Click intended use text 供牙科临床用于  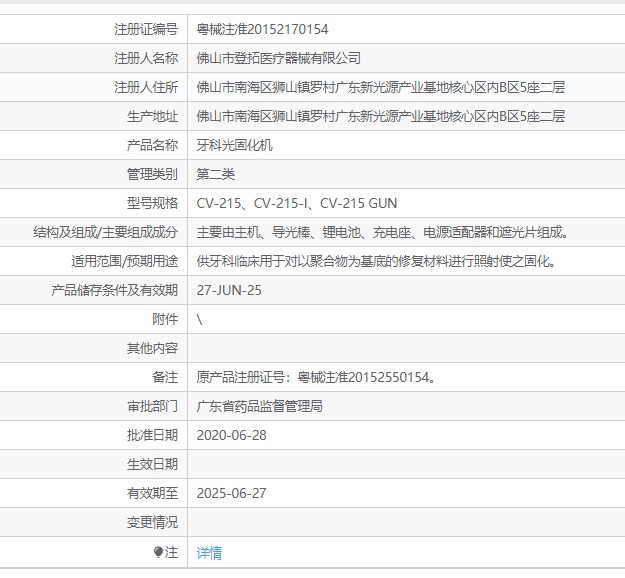240,261
